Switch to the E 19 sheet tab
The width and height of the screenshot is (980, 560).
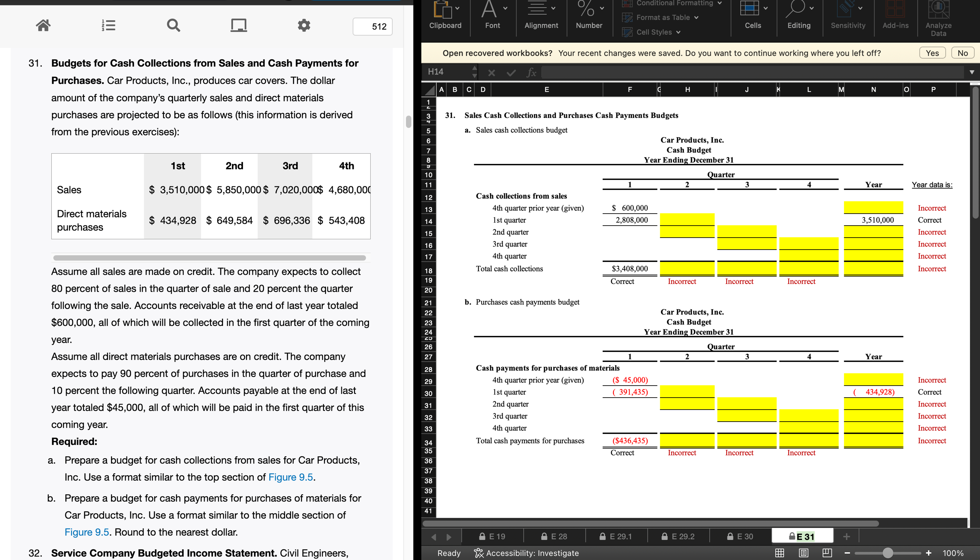click(492, 536)
